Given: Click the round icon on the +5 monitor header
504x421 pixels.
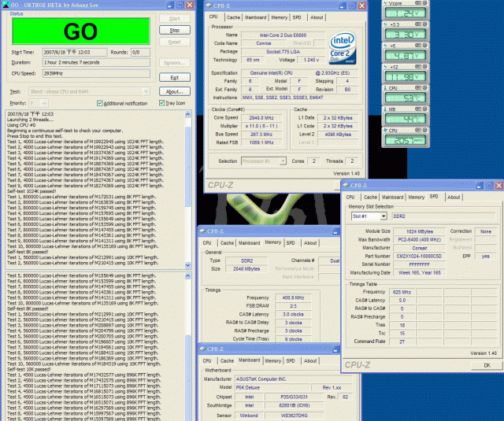Looking at the screenshot, I should (x=425, y=46).
